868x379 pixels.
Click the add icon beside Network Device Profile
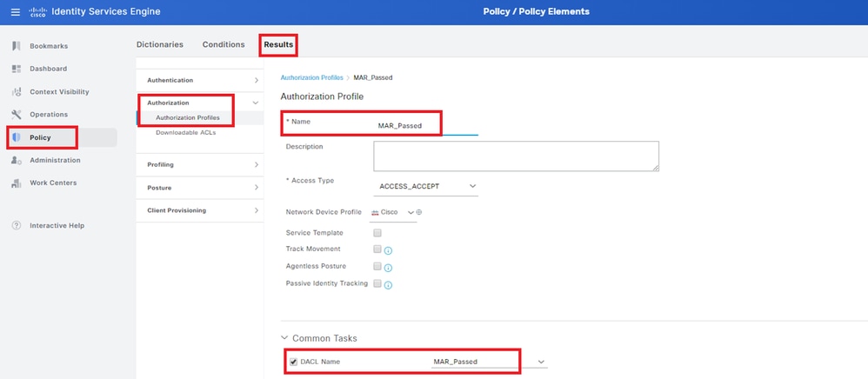point(419,212)
